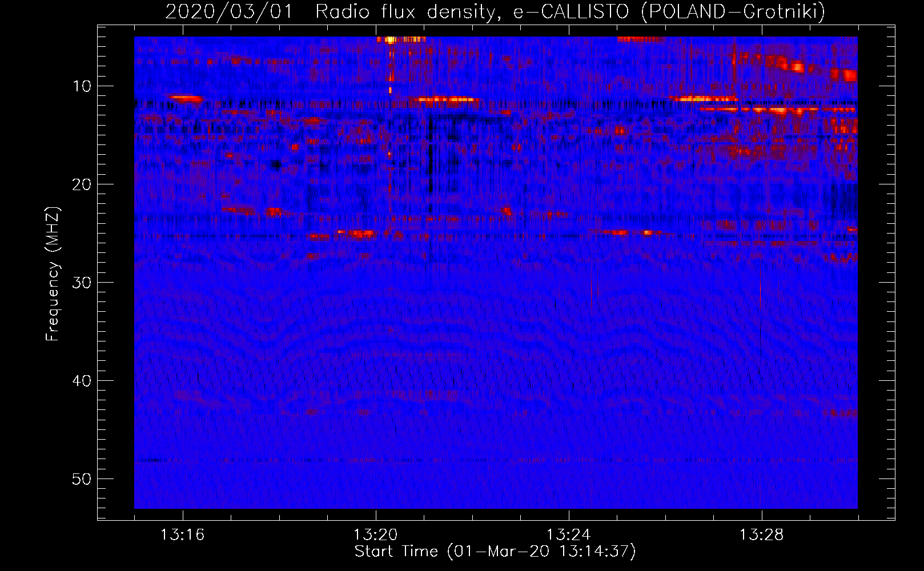This screenshot has height=571, width=924.
Task: Click the '13:28' time tick label
Action: pos(761,535)
